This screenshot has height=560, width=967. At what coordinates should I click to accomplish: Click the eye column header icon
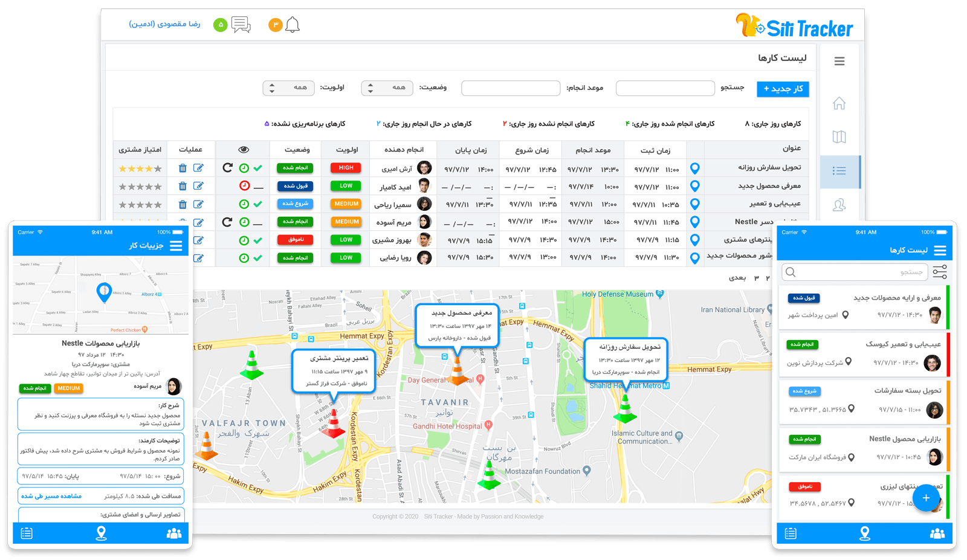point(244,149)
